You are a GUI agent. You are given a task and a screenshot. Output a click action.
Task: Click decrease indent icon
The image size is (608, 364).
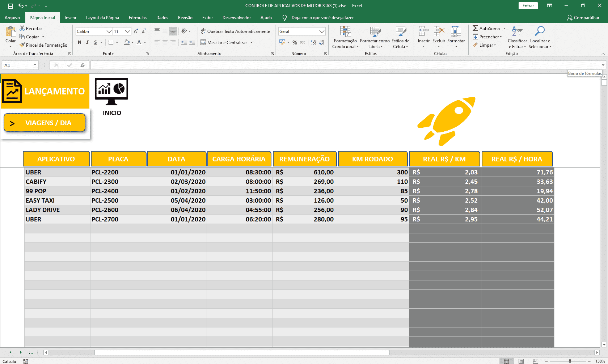(x=184, y=42)
